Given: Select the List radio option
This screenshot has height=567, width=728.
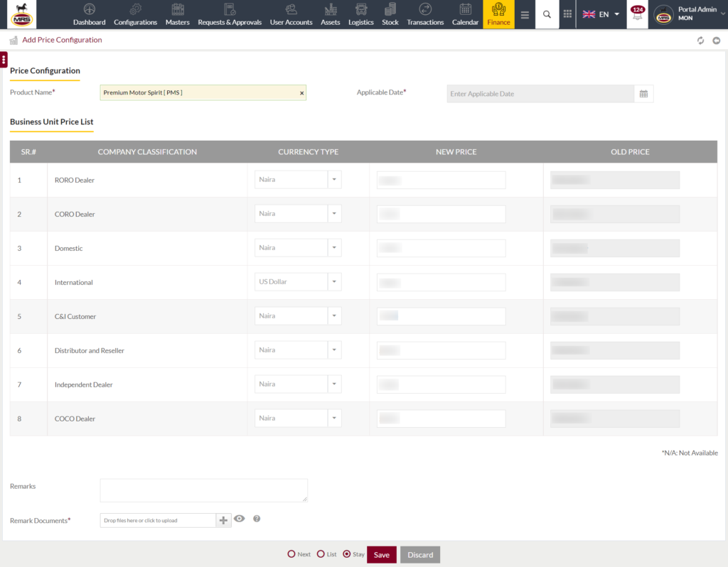Looking at the screenshot, I should (321, 554).
